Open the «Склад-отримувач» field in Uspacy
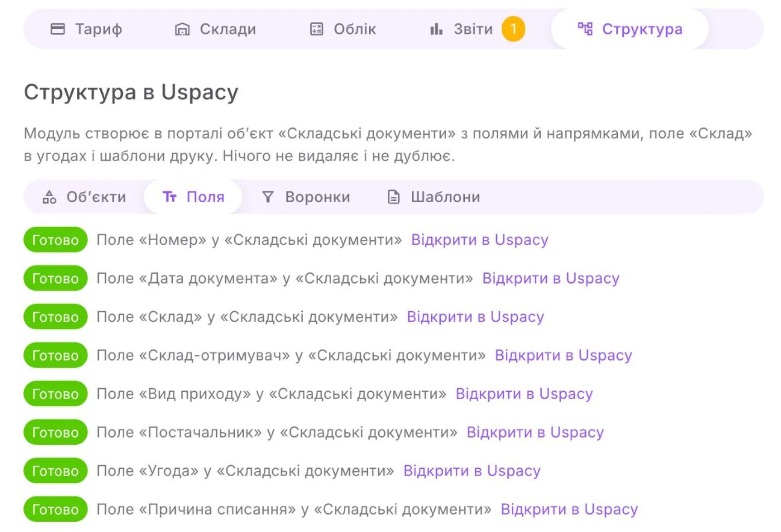781x532 pixels. pyautogui.click(x=563, y=355)
